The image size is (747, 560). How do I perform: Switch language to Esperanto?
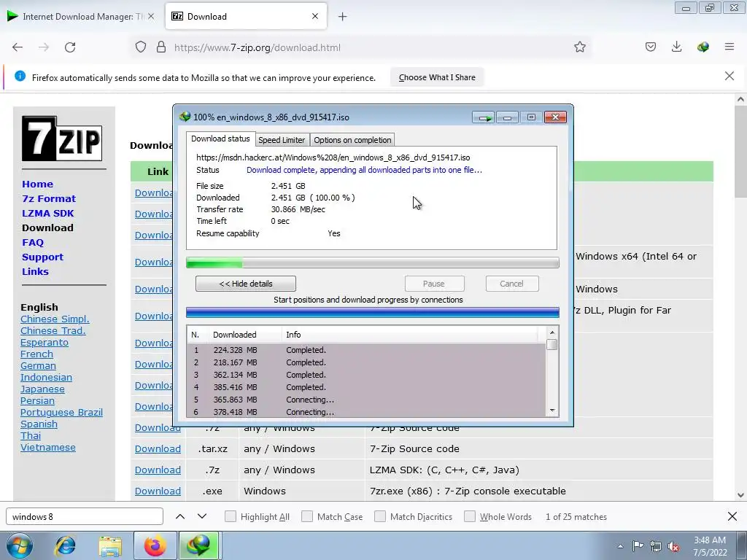pyautogui.click(x=44, y=343)
